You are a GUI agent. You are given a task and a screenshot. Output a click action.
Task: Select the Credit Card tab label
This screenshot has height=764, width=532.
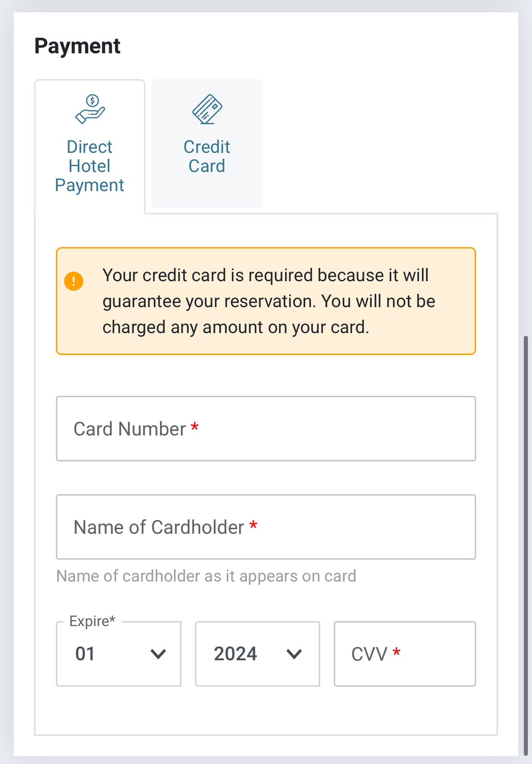click(x=207, y=157)
